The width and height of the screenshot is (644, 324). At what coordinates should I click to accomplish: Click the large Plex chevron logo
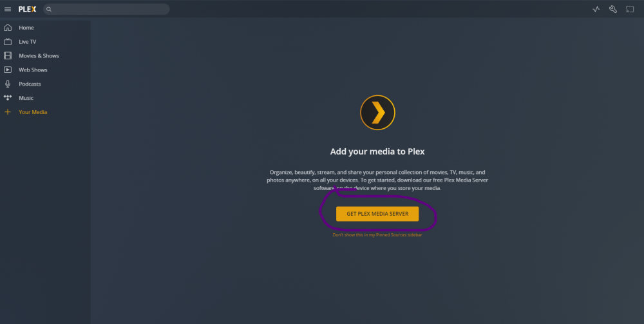tap(377, 113)
